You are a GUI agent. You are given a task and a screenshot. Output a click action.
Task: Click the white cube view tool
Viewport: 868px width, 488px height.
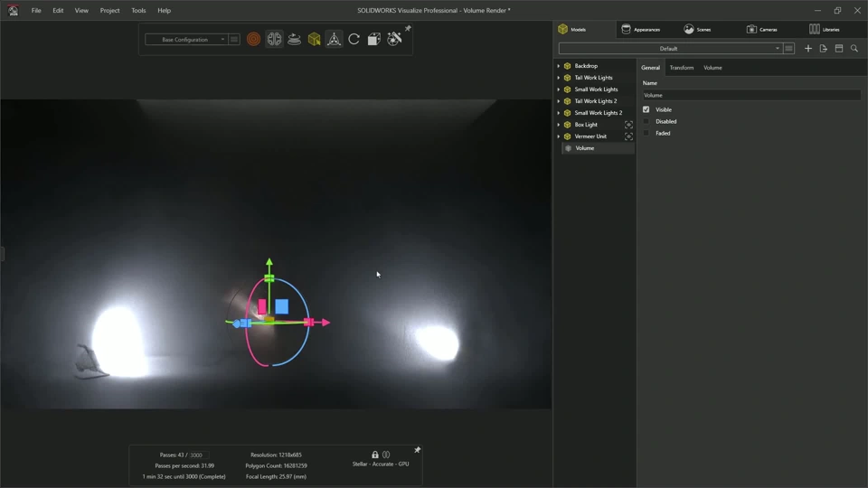[374, 39]
